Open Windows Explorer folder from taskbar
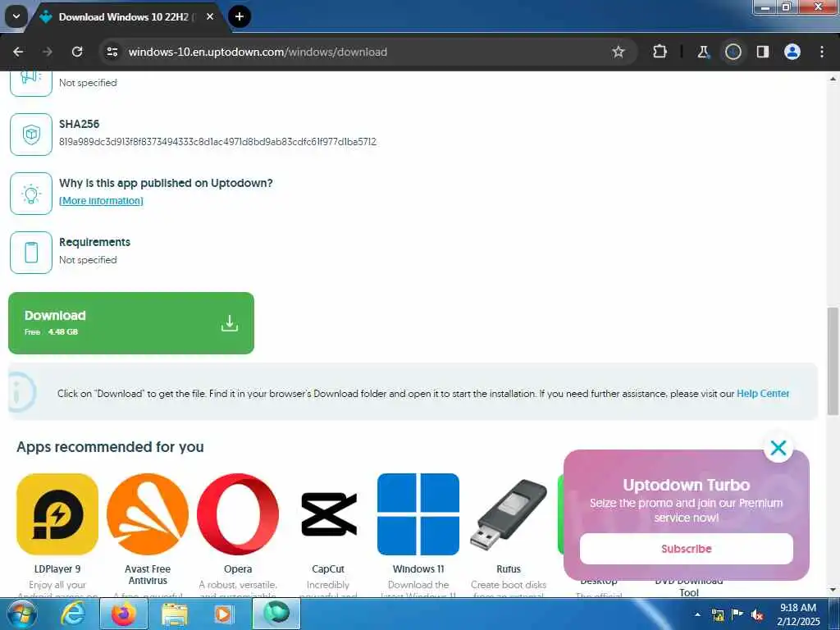This screenshot has width=840, height=630. point(175,614)
